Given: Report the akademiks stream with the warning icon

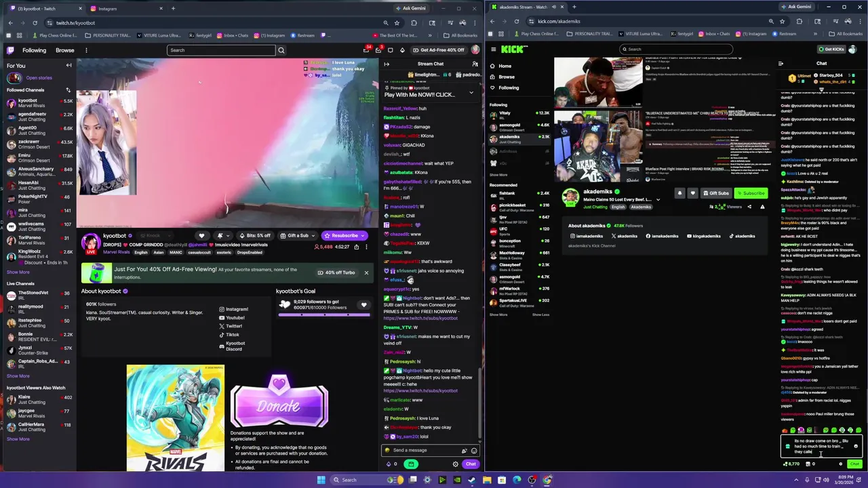Looking at the screenshot, I should pos(762,207).
